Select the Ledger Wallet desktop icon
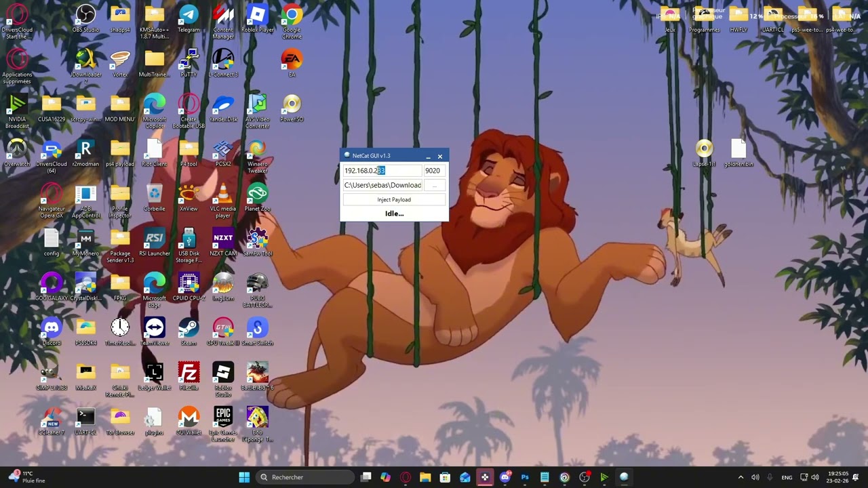868x488 pixels. (x=154, y=377)
